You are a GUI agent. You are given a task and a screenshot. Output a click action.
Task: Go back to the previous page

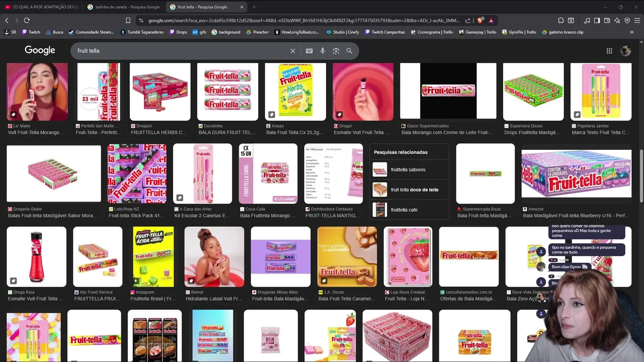[7, 21]
